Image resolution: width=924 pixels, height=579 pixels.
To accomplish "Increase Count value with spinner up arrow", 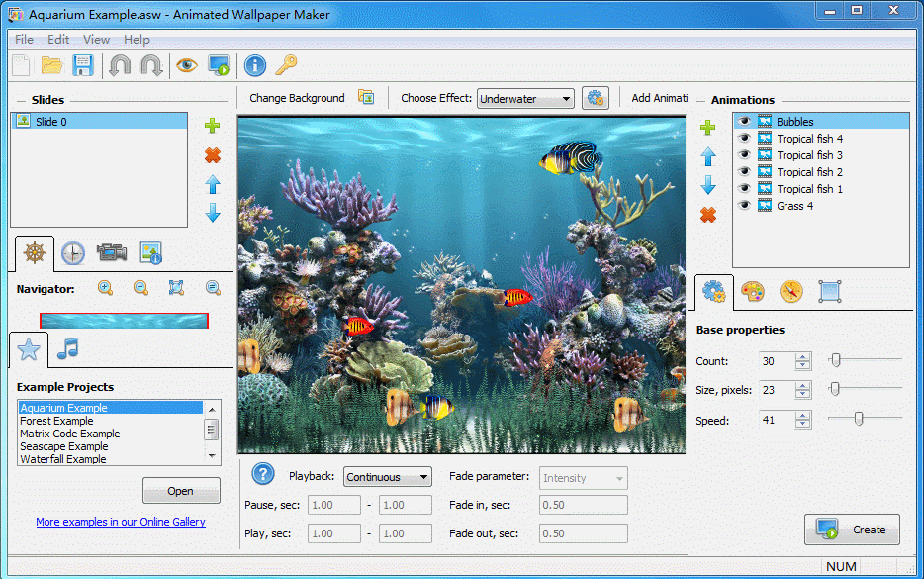I will 803,356.
